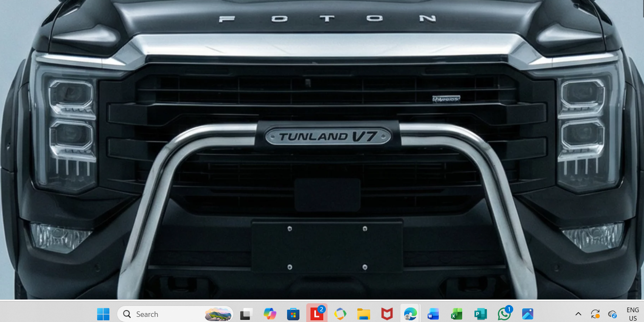Open File Explorer from the taskbar

click(x=363, y=314)
